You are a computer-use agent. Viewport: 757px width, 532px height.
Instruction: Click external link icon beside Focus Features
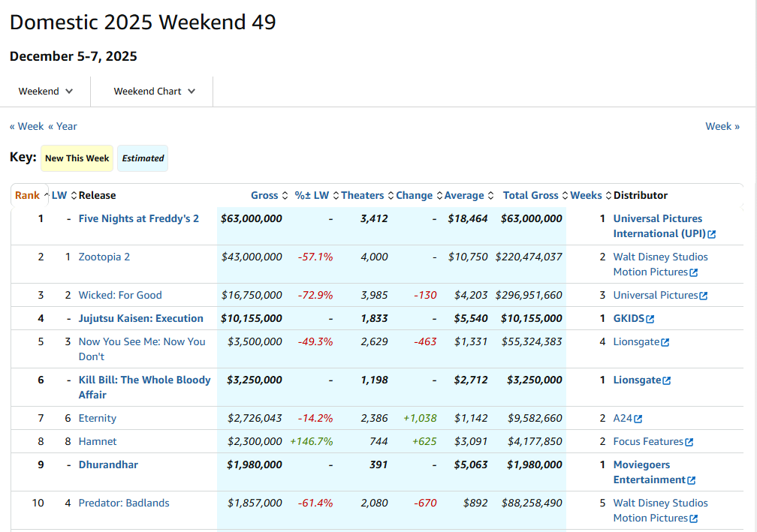(689, 442)
